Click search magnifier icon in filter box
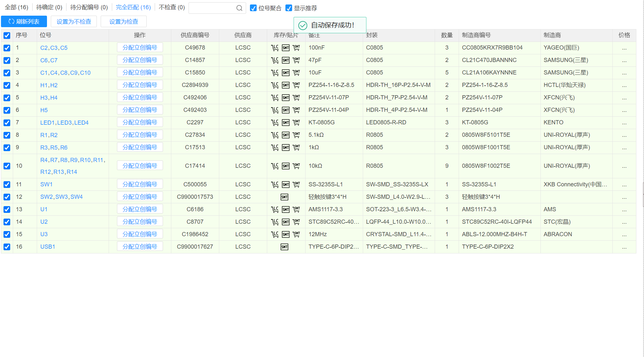The image size is (644, 357). coord(239,8)
